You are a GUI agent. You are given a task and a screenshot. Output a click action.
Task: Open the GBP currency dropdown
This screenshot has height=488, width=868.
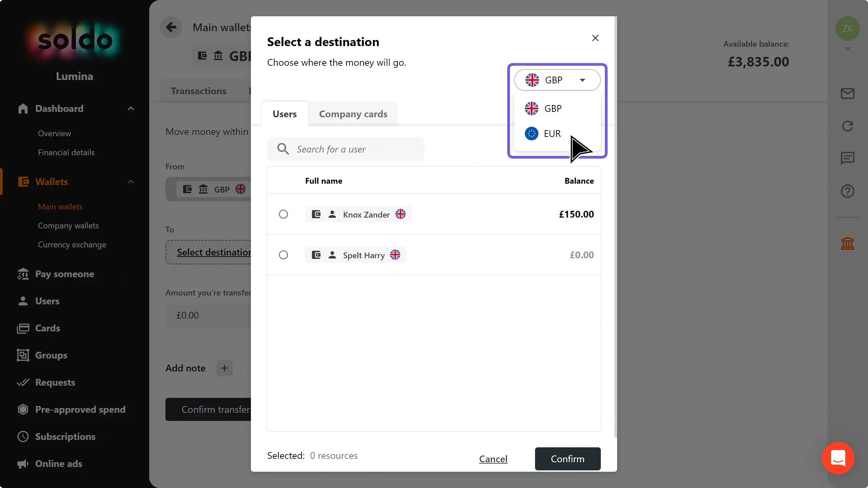tap(557, 80)
